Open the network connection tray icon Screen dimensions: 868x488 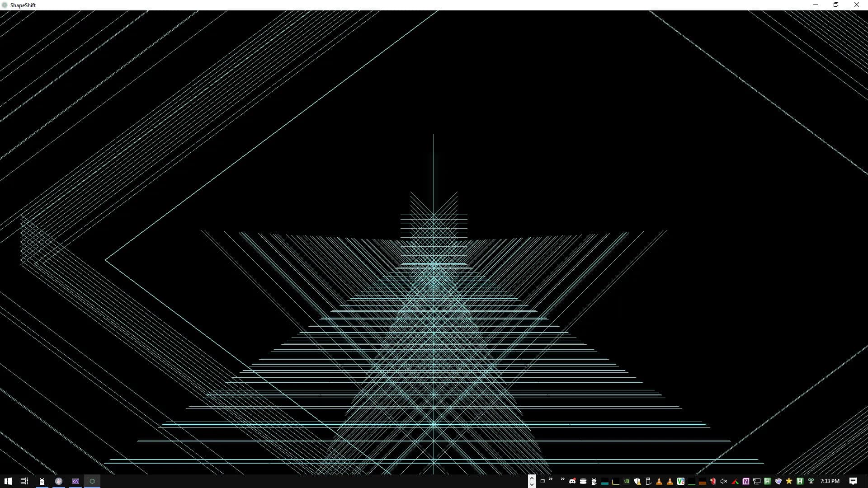757,481
